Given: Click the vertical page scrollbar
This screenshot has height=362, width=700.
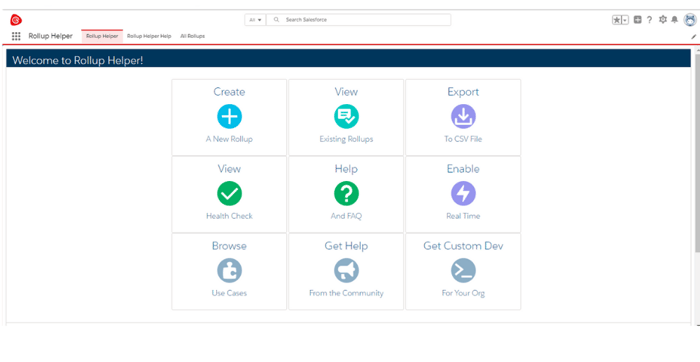Looking at the screenshot, I should click(x=697, y=152).
